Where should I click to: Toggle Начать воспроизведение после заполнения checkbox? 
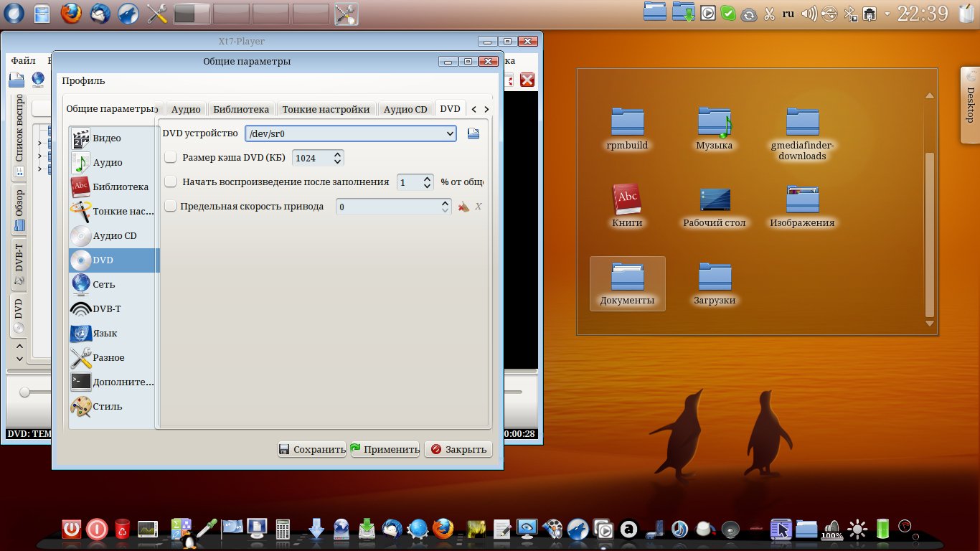coord(171,182)
